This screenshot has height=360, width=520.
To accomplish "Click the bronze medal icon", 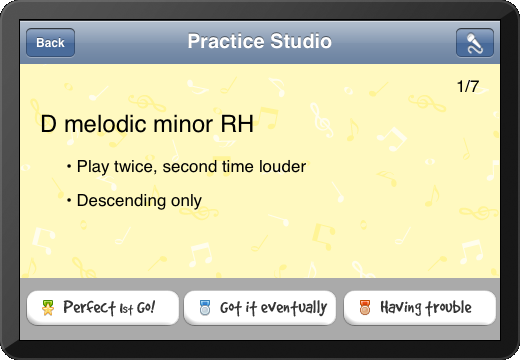I will (365, 307).
